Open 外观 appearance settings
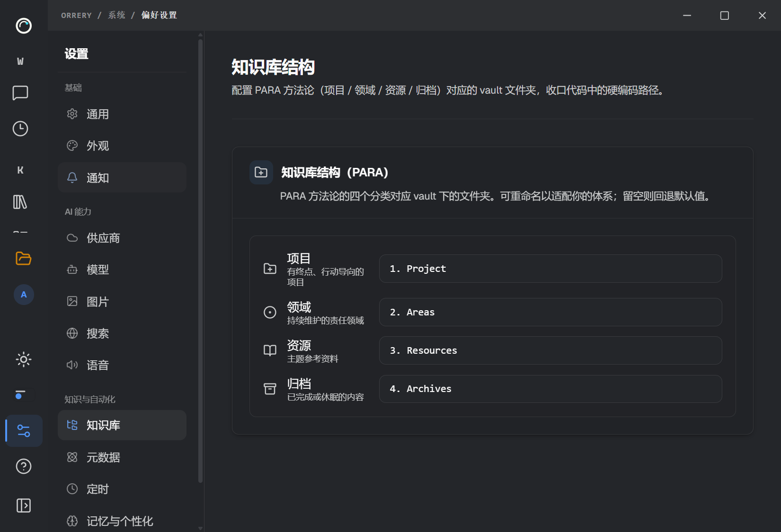The image size is (781, 532). pos(122,146)
